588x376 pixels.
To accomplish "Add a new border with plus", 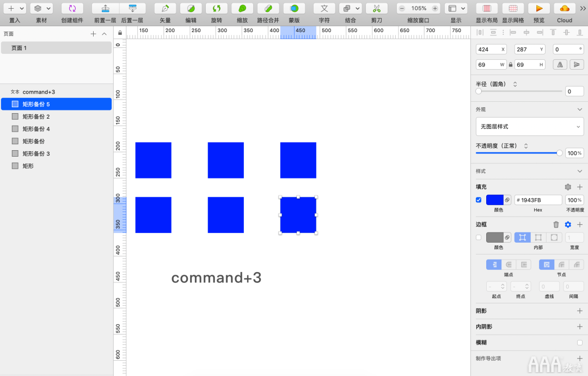I will point(580,225).
